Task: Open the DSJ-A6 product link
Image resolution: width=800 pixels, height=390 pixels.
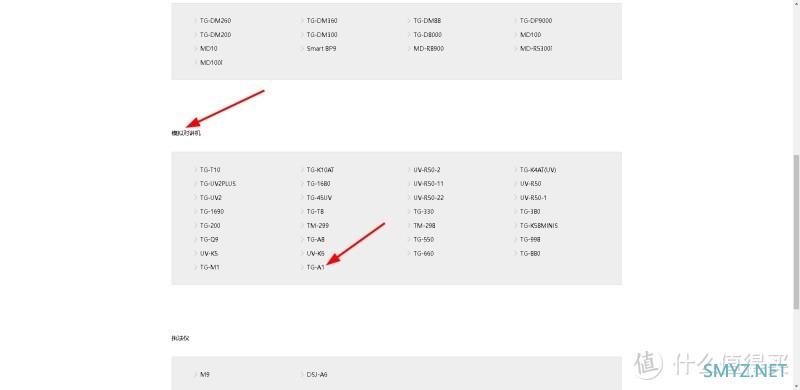Action: click(x=317, y=375)
